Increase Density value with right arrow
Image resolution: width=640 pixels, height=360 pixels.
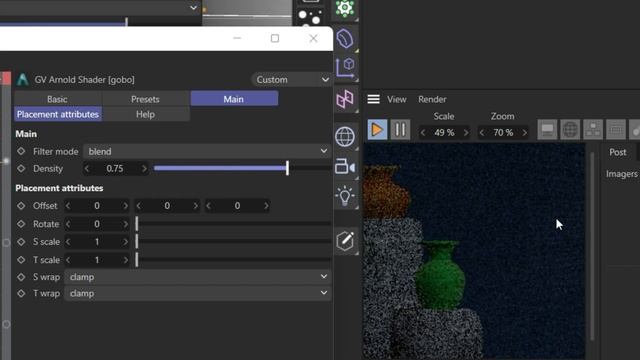[x=144, y=169]
